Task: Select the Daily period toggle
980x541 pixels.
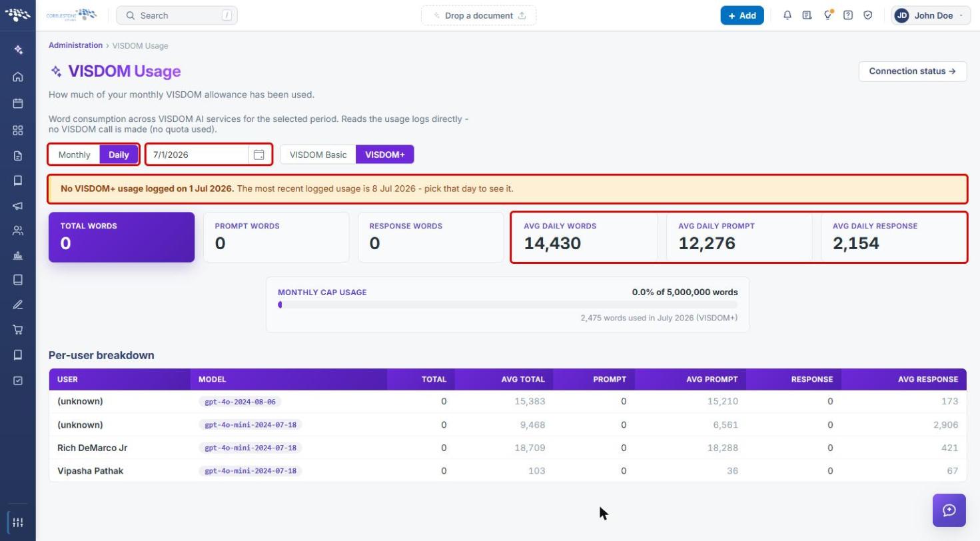Action: point(119,155)
